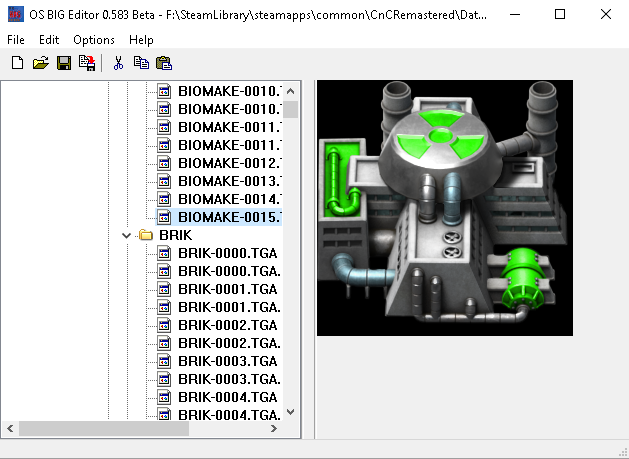Click the file icon next to BRIK-0002.TGA without trailing dot

click(x=164, y=325)
